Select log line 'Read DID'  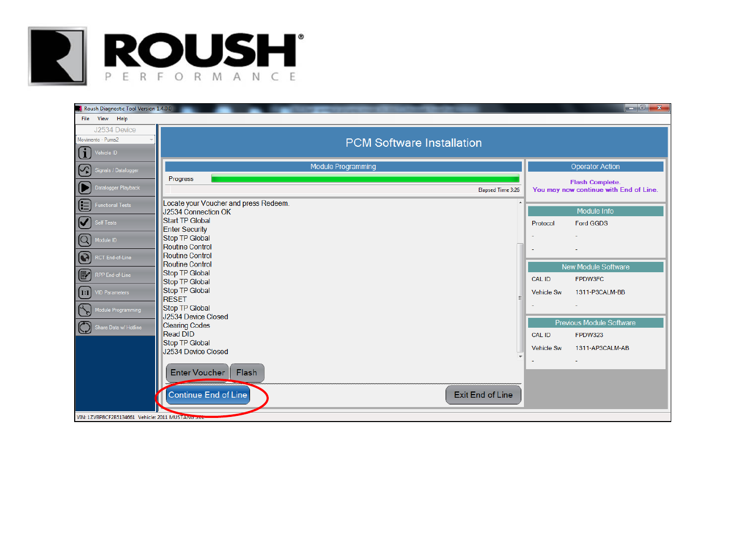point(178,334)
